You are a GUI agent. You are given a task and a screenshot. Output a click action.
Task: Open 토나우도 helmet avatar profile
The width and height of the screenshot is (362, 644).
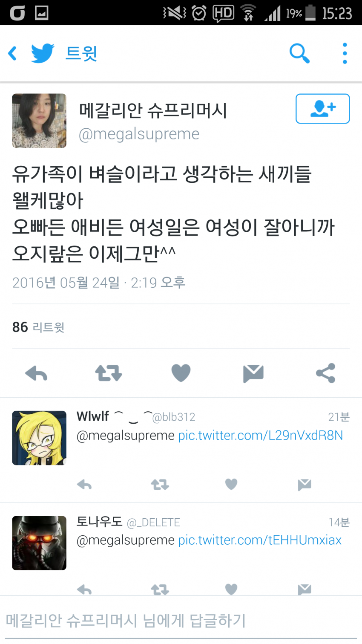pyautogui.click(x=39, y=543)
